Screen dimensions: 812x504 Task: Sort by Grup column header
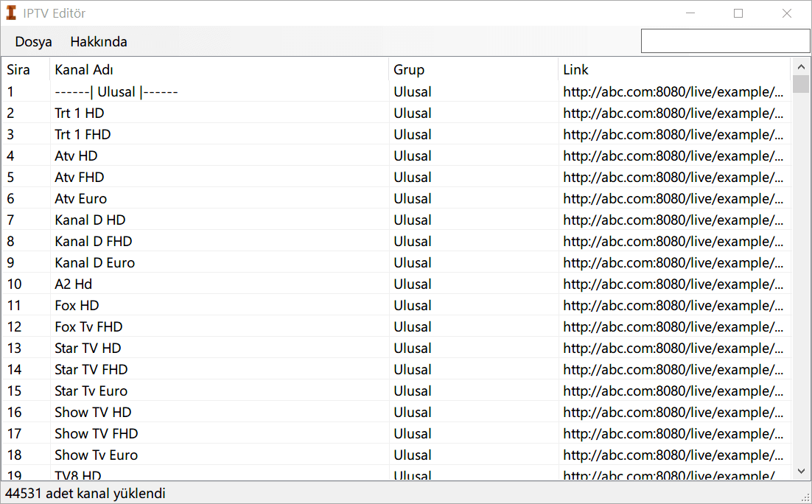(x=473, y=69)
